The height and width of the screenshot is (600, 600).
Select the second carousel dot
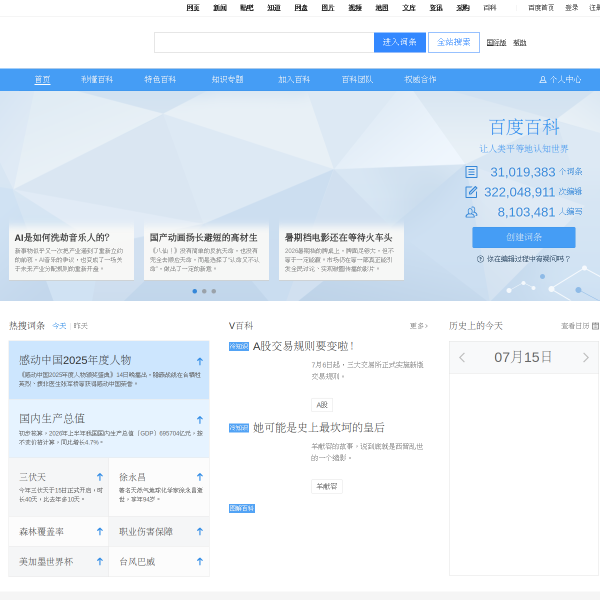pos(204,291)
